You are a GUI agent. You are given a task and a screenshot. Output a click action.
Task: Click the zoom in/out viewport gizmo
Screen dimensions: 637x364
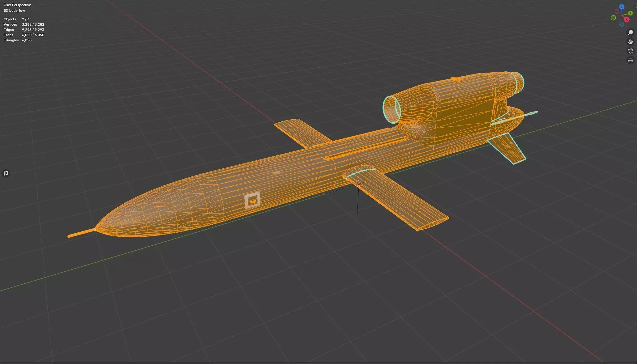630,32
